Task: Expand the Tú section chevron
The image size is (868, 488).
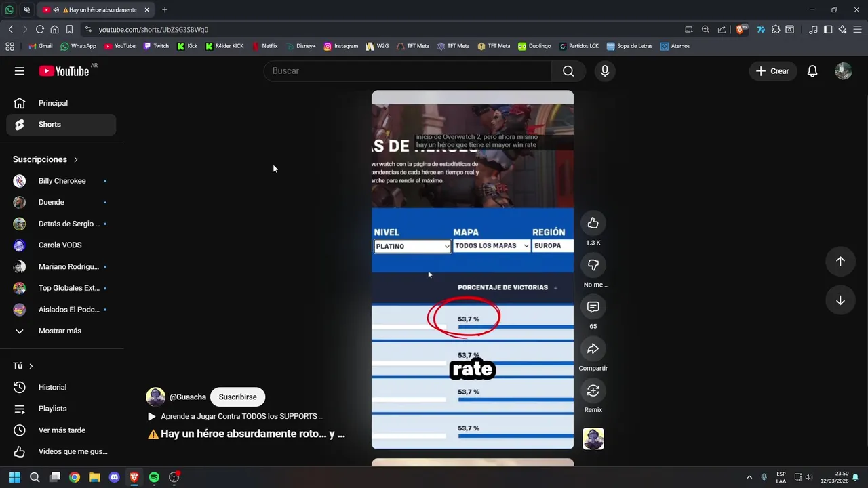Action: point(31,366)
